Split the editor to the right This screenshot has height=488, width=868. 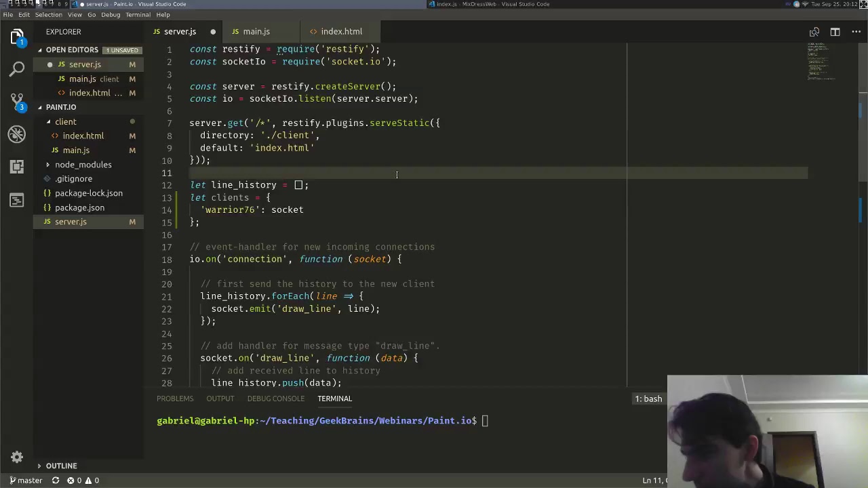835,32
